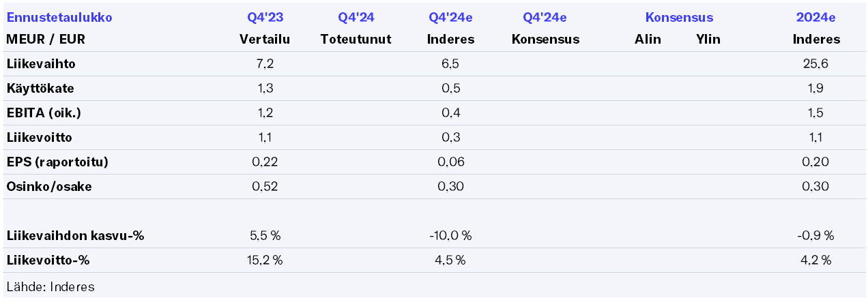Select the Q4'23 Osinko/osake value 0.52
The height and width of the screenshot is (298, 868).
click(x=265, y=187)
